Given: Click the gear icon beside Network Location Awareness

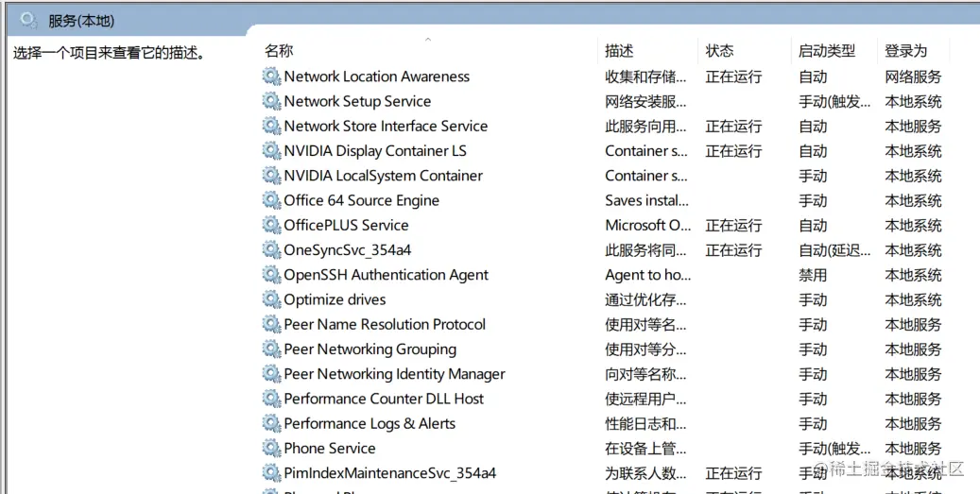Looking at the screenshot, I should [272, 77].
